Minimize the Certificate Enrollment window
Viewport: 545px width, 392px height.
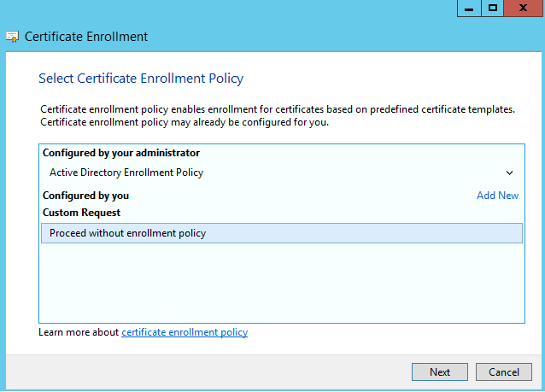(469, 8)
